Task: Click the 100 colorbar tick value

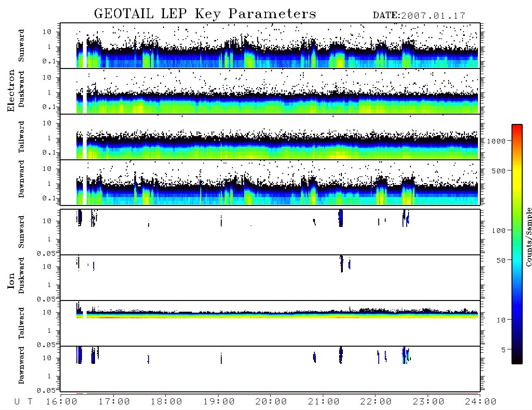Action: click(x=499, y=231)
